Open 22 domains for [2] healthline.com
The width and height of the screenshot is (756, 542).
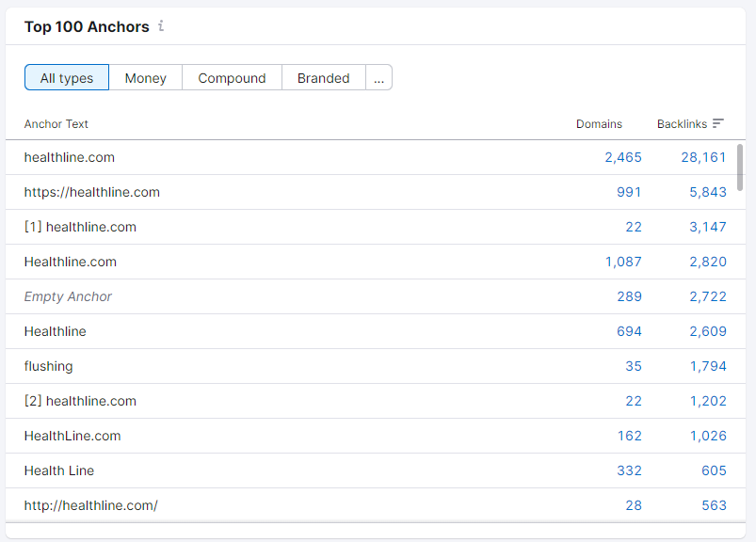click(634, 401)
